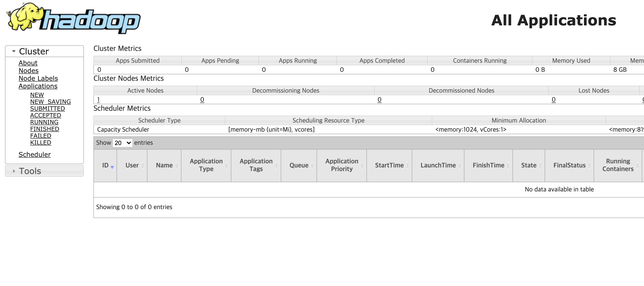
Task: Open the Node Labels page
Action: coord(38,78)
